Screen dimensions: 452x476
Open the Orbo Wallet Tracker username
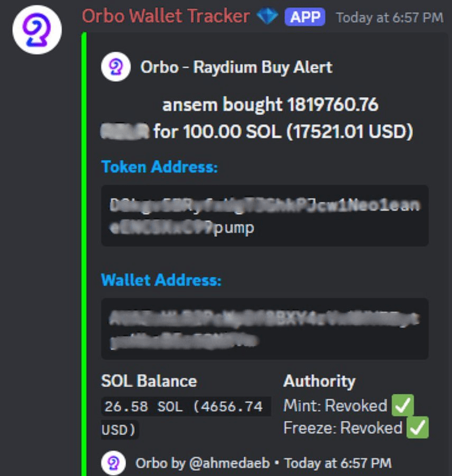(x=166, y=16)
